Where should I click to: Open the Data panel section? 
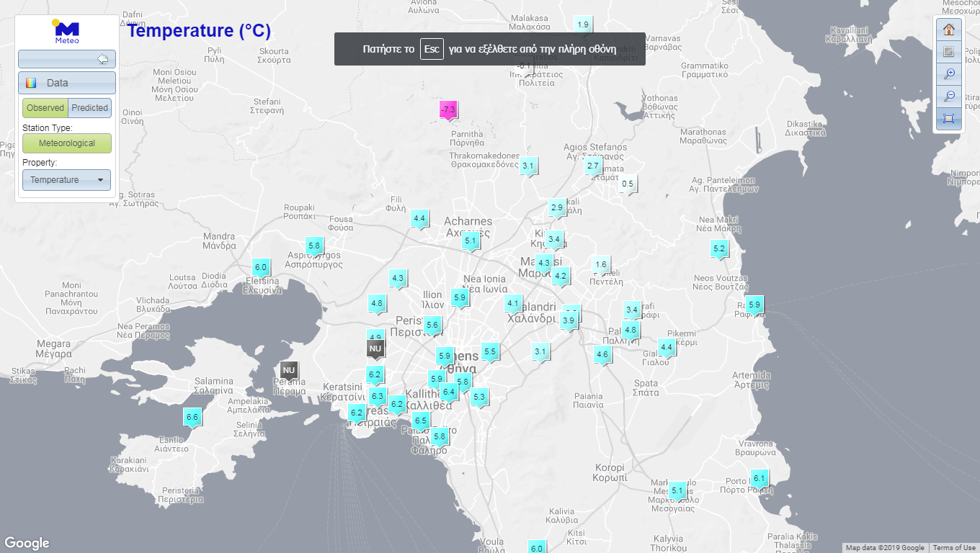point(66,82)
